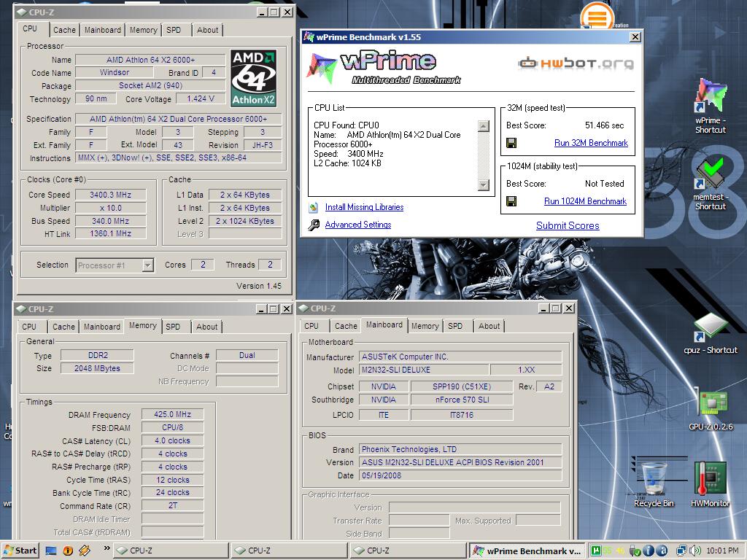Click the third quick launch icon

pos(85,551)
